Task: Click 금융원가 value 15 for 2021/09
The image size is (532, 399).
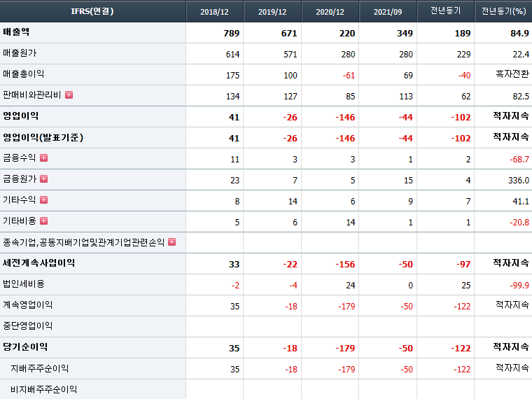Action: pos(408,181)
